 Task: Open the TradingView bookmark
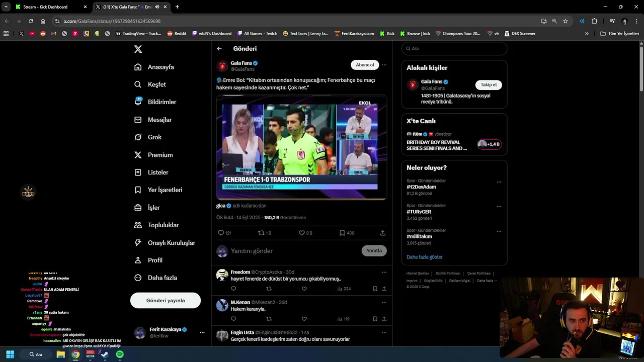pyautogui.click(x=138, y=34)
